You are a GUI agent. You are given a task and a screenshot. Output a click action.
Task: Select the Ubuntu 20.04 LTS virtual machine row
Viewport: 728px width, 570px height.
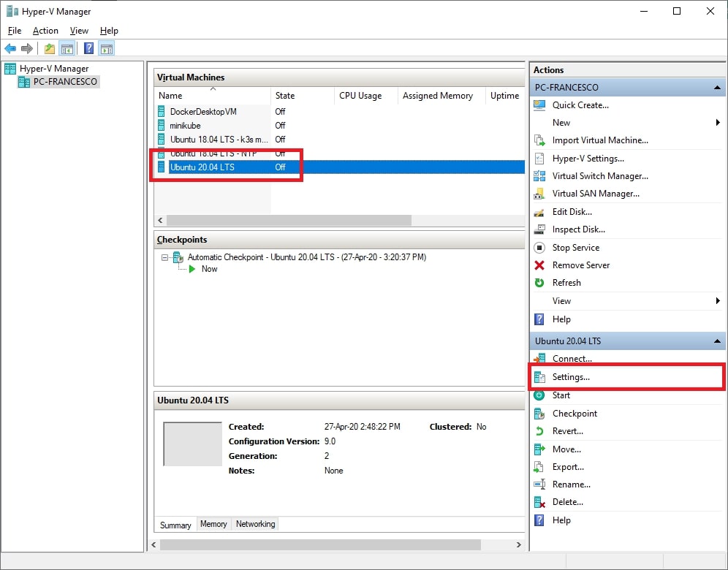coord(340,167)
